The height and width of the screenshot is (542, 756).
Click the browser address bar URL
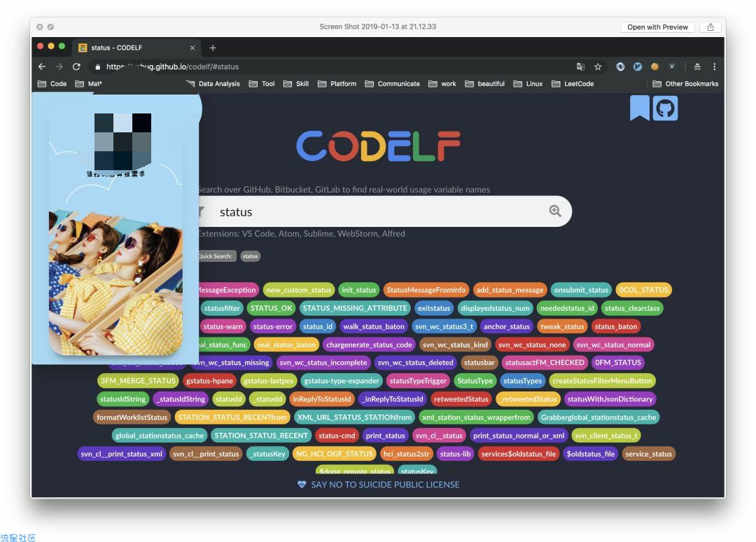pos(173,67)
